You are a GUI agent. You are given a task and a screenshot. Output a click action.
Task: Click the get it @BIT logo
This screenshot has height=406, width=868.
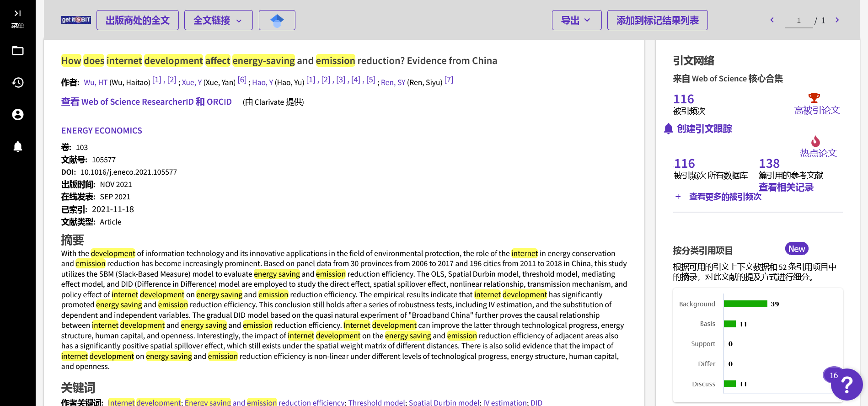point(76,20)
